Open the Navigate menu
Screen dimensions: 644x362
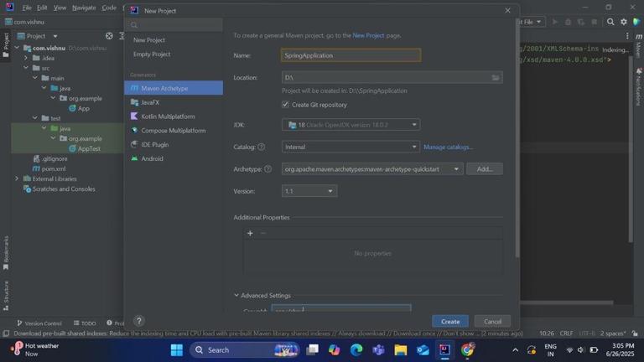point(84,8)
